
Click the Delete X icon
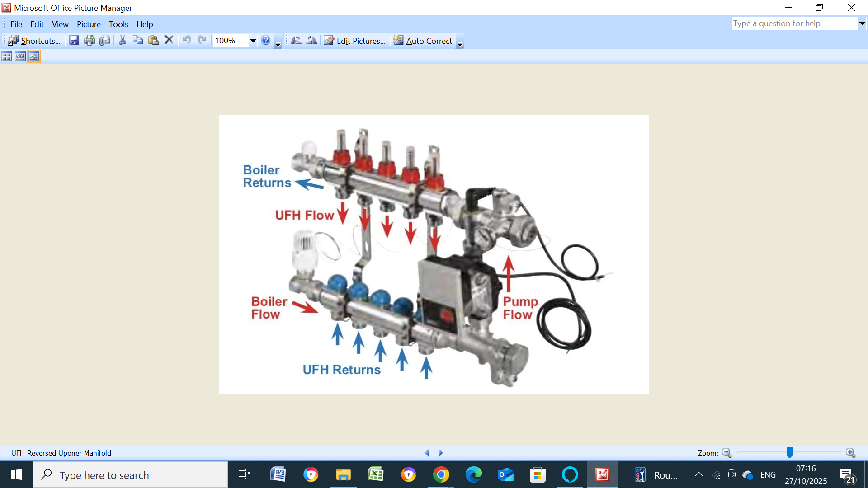click(x=169, y=40)
